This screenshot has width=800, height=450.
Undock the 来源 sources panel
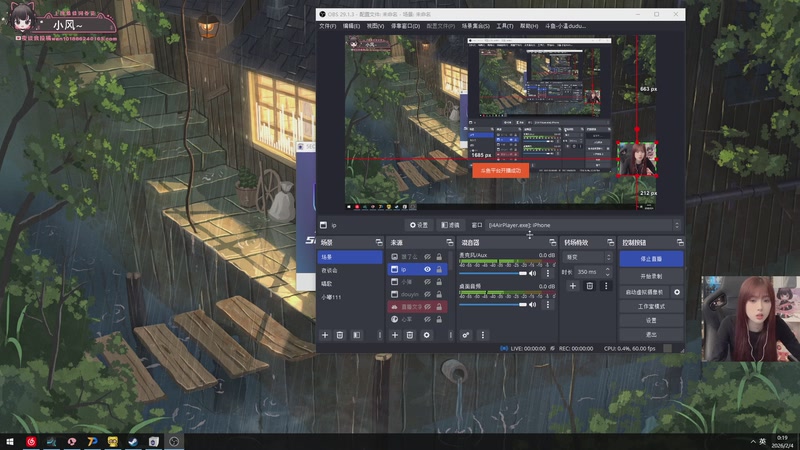click(449, 242)
